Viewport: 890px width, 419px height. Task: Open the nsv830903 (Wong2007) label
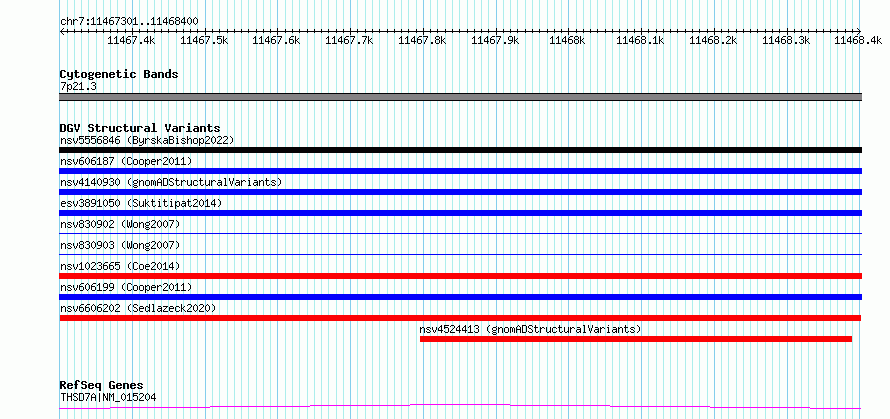click(120, 245)
